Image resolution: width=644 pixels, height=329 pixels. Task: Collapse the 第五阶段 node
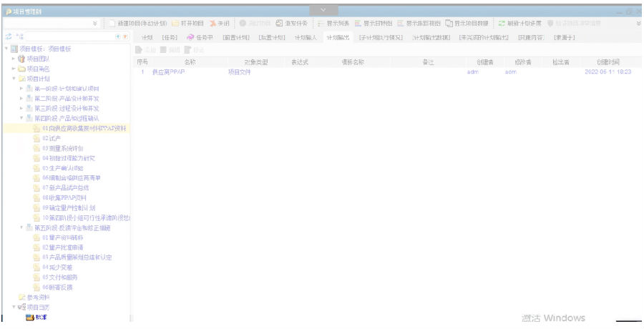[21, 227]
